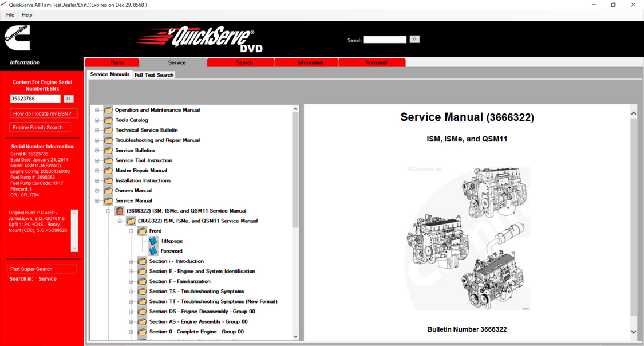Collapse the Service Manual tree branch
The width and height of the screenshot is (644, 346).
click(x=97, y=200)
